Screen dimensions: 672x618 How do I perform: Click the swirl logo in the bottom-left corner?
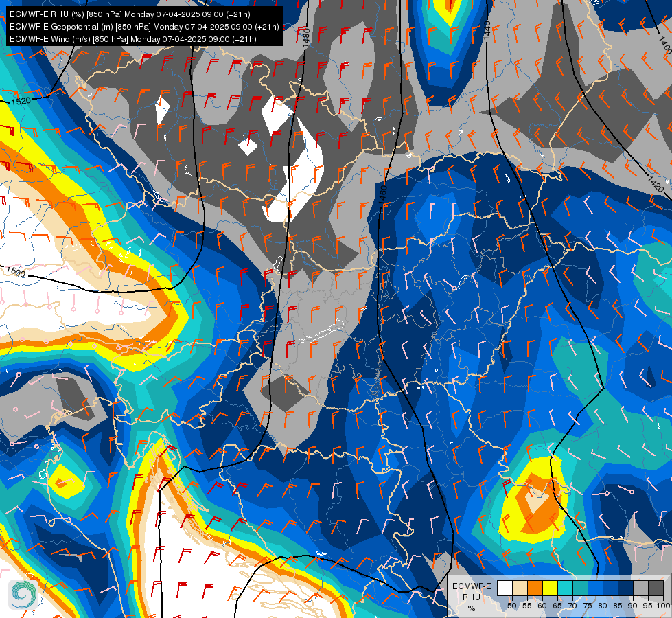click(22, 595)
